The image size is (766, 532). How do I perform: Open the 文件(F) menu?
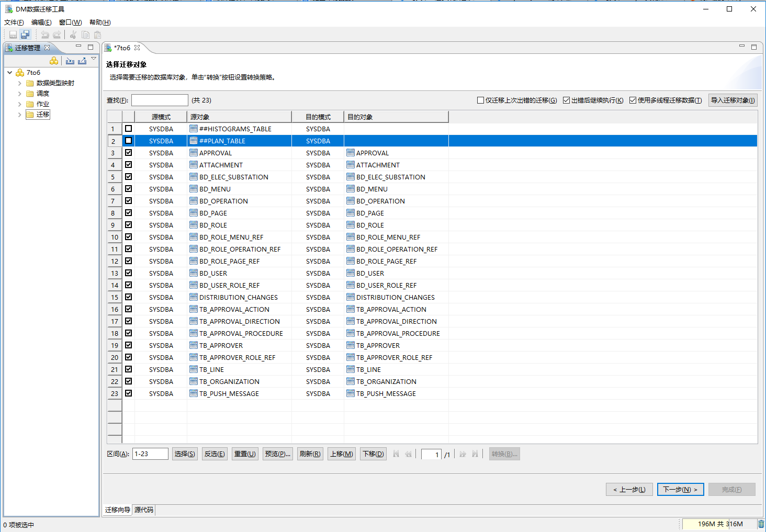click(x=14, y=22)
